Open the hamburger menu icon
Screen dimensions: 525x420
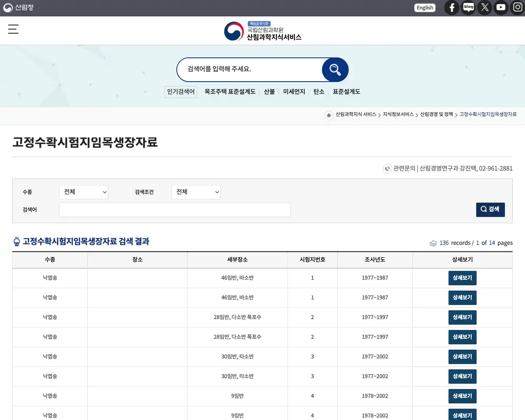(x=13, y=29)
